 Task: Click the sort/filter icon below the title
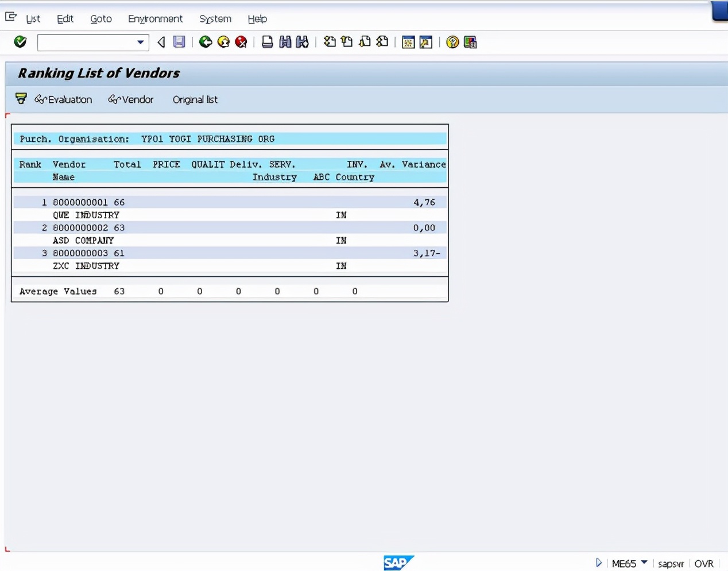[x=21, y=99]
